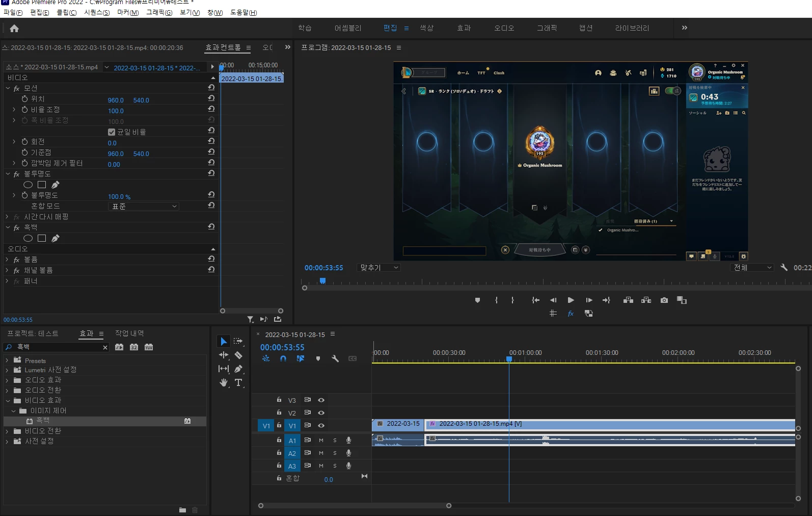
Task: Select the Hand tool
Action: pyautogui.click(x=224, y=382)
